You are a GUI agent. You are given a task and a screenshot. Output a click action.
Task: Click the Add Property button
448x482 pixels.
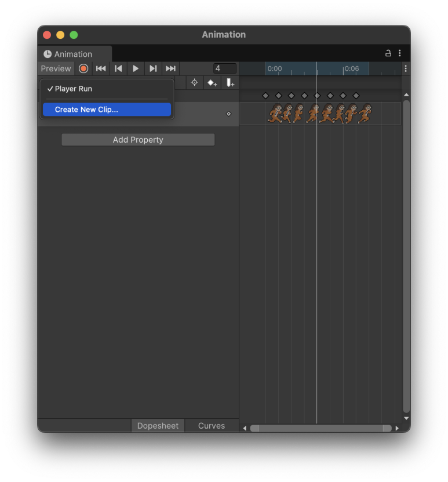(x=138, y=140)
